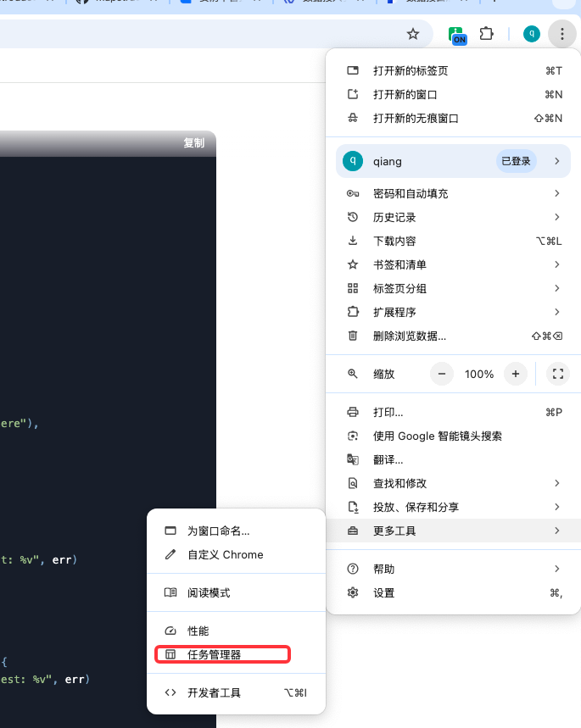
Task: Open the green ON extension icon
Action: click(457, 36)
